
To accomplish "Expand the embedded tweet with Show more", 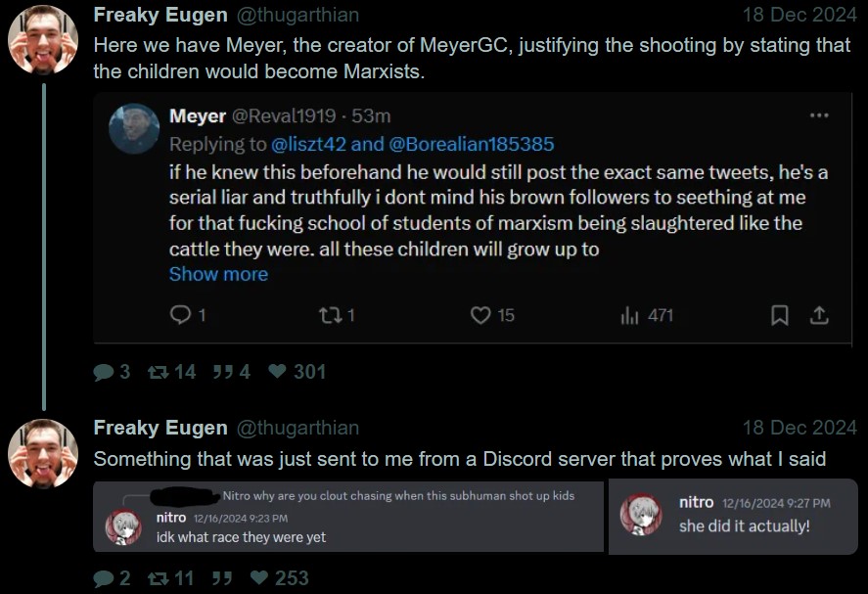I will tap(218, 274).
